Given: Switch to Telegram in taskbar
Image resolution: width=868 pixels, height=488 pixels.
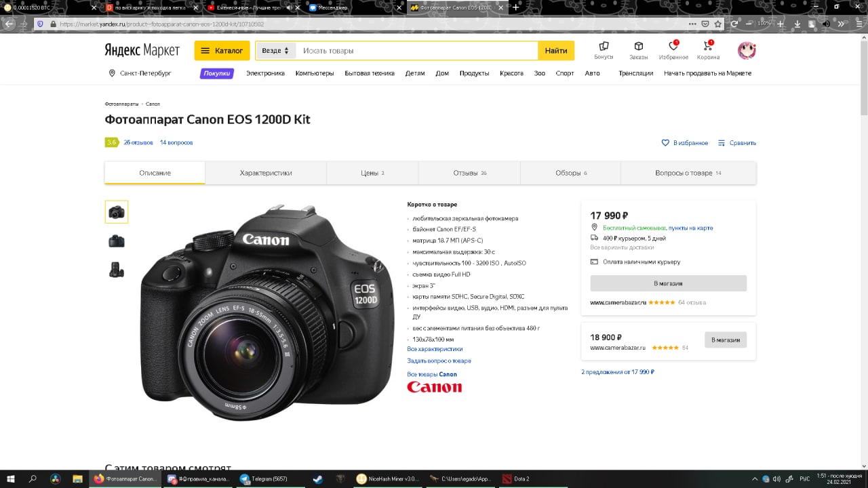Looking at the screenshot, I should (270, 479).
